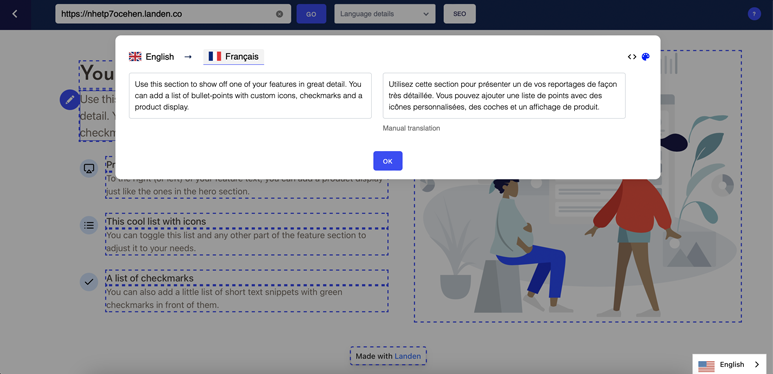Click the GO button

click(311, 14)
